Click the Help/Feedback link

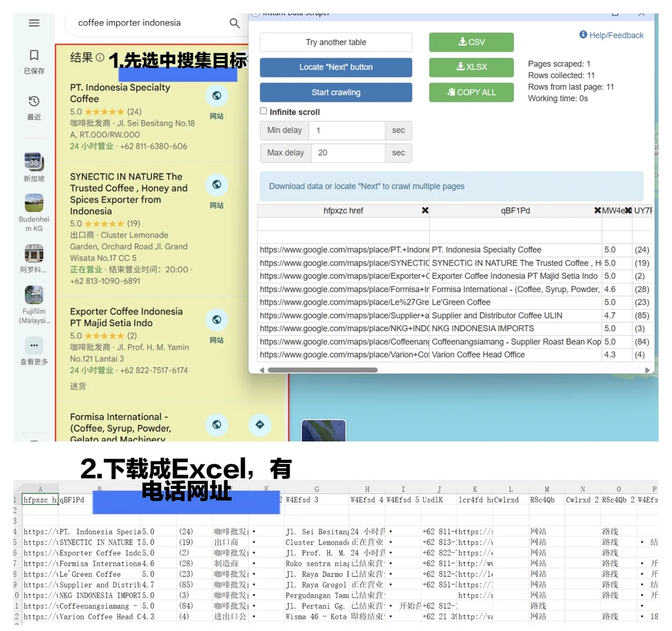611,35
